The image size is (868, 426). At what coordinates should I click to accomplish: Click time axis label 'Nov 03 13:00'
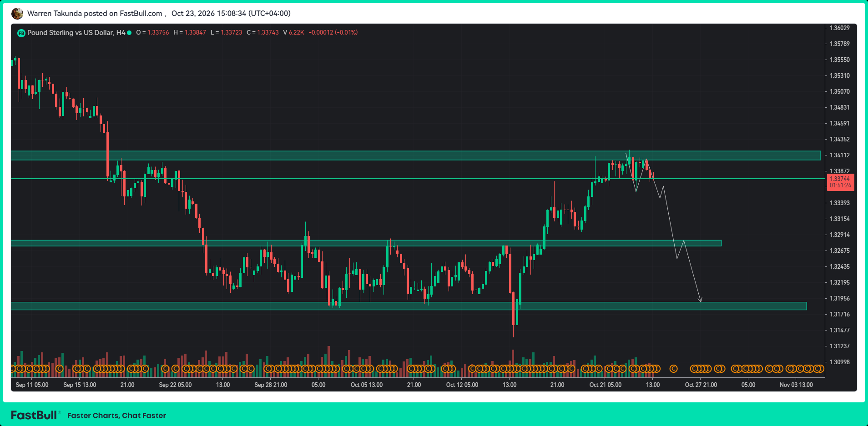pyautogui.click(x=796, y=385)
